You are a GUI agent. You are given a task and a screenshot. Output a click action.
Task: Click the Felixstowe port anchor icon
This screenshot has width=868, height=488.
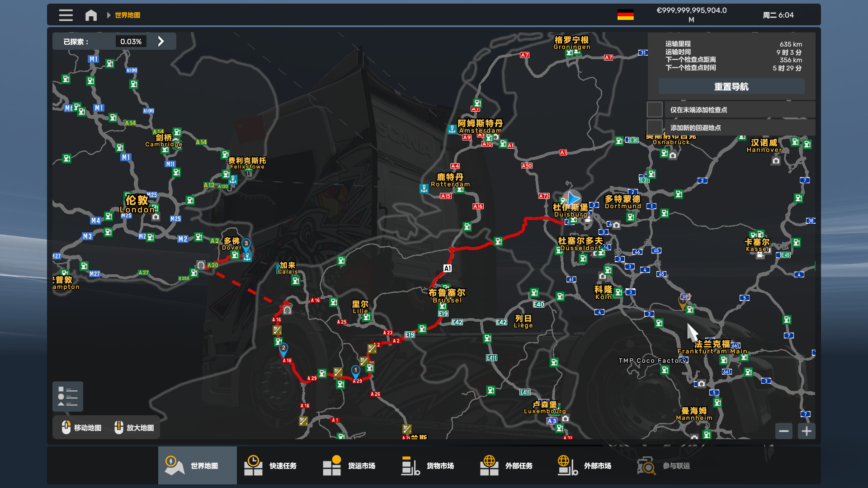click(233, 180)
